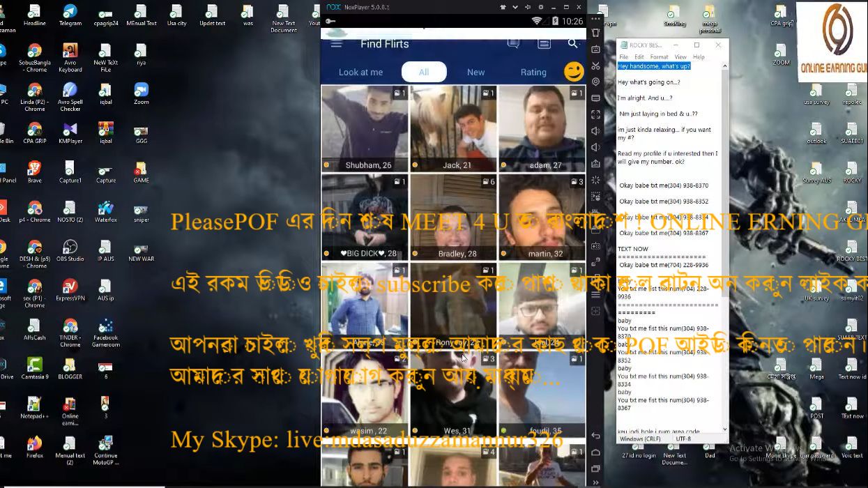The height and width of the screenshot is (488, 868).
Task: Open Notepad View menu
Action: coord(680,57)
